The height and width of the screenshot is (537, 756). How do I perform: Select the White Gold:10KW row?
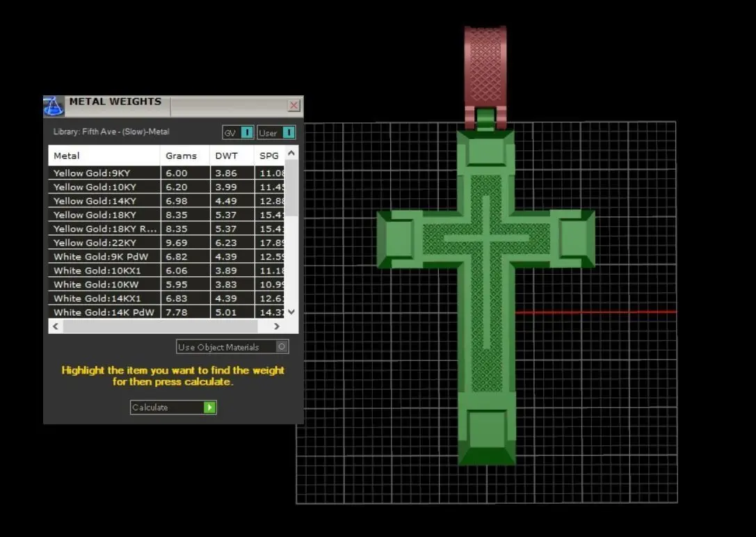pos(166,285)
